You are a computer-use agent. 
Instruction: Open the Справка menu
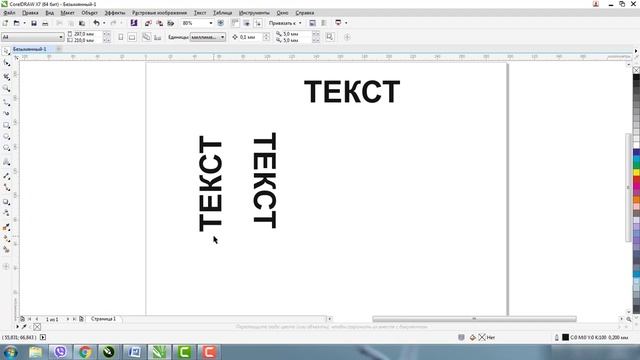click(304, 13)
